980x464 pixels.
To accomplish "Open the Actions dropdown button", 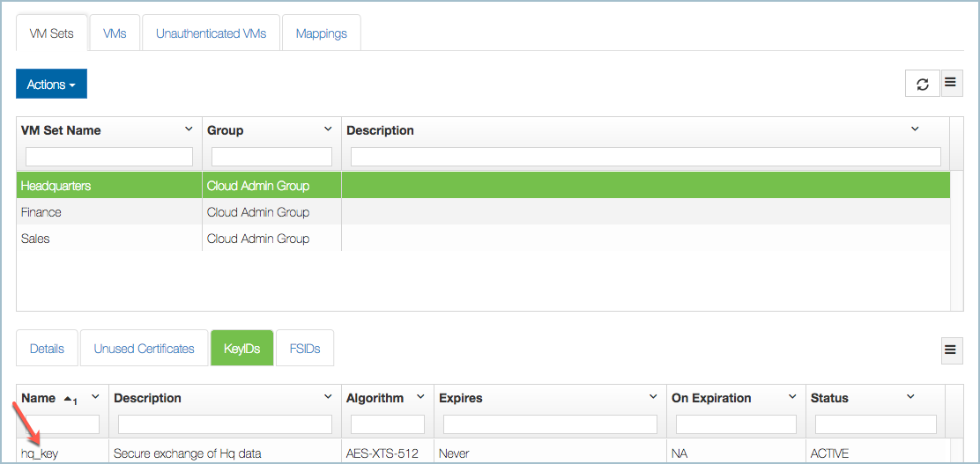I will (x=51, y=84).
